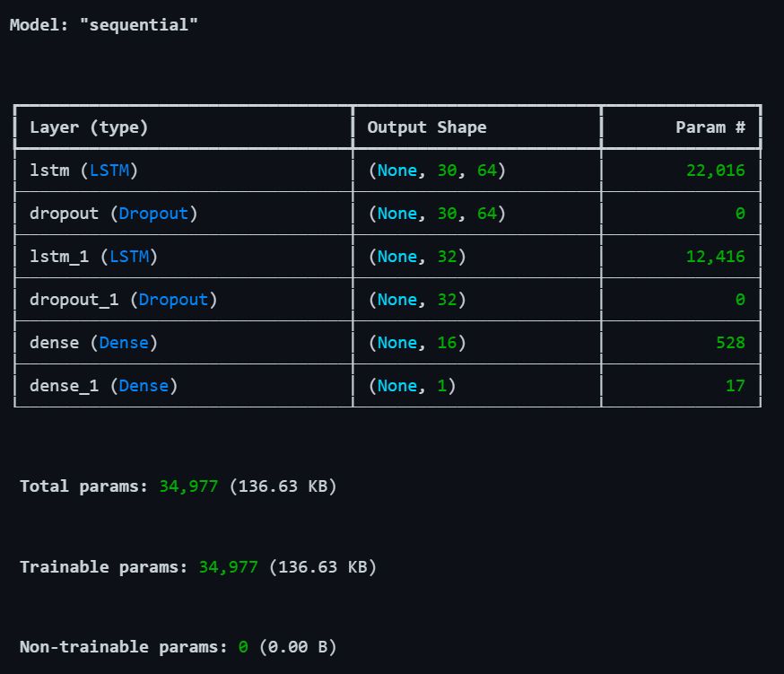Click the "Output Shape" column header
The image size is (784, 674).
(427, 127)
